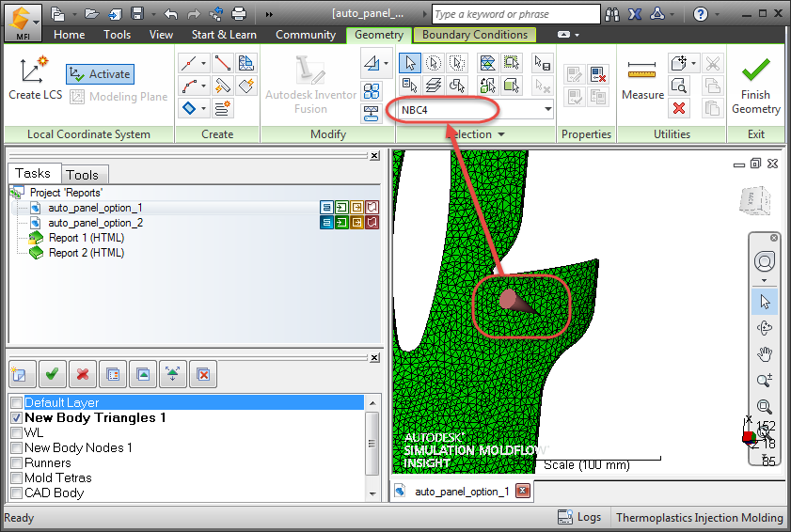Toggle the Activate LCS button
Screen dimensions: 791x532
[x=100, y=74]
